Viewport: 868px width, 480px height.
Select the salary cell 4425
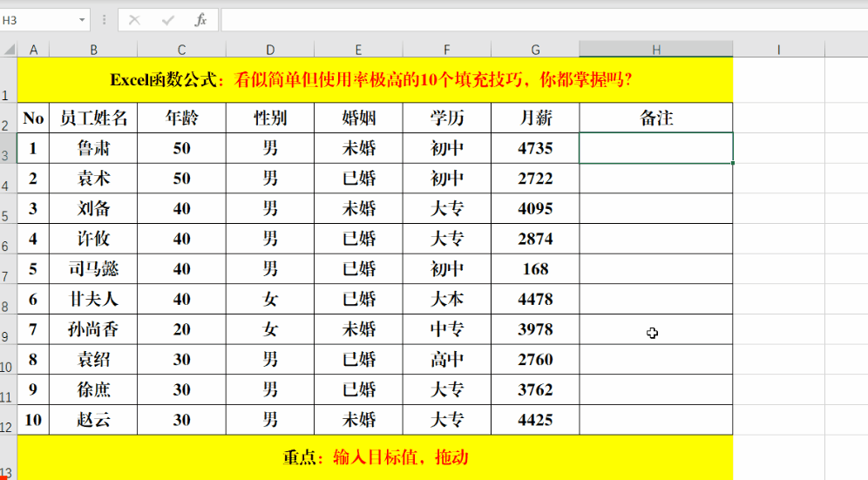pyautogui.click(x=535, y=420)
